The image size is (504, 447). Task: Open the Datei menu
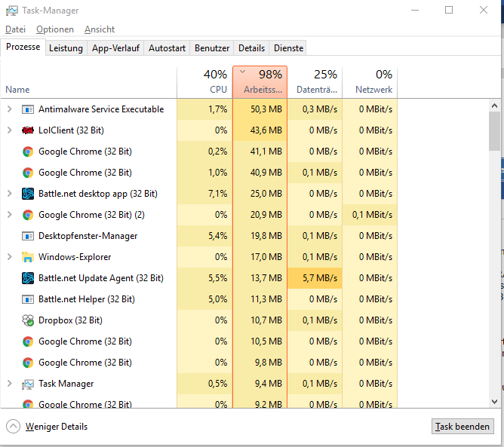coord(15,29)
